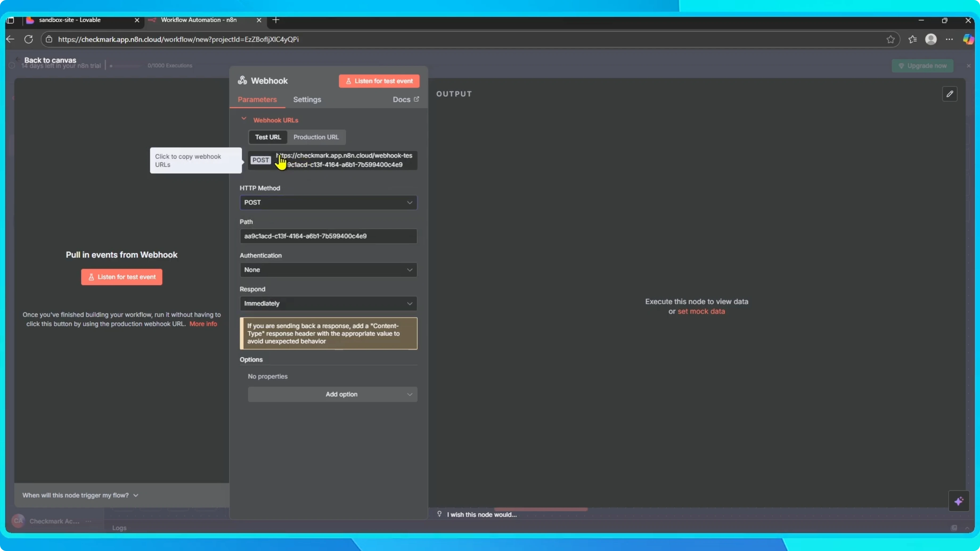980x551 pixels.
Task: Click the Webhook node icon
Action: click(x=242, y=80)
